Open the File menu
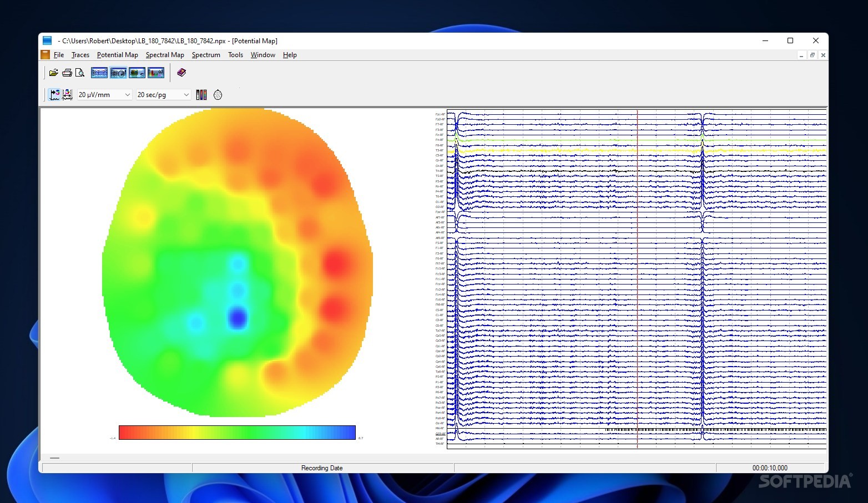 click(x=59, y=55)
